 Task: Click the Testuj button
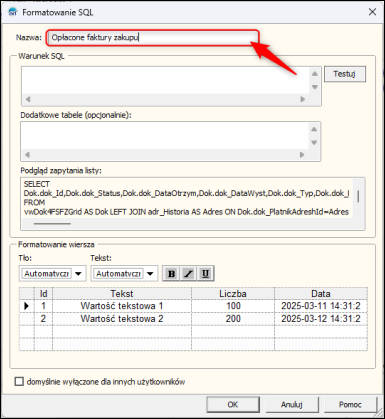[x=345, y=74]
